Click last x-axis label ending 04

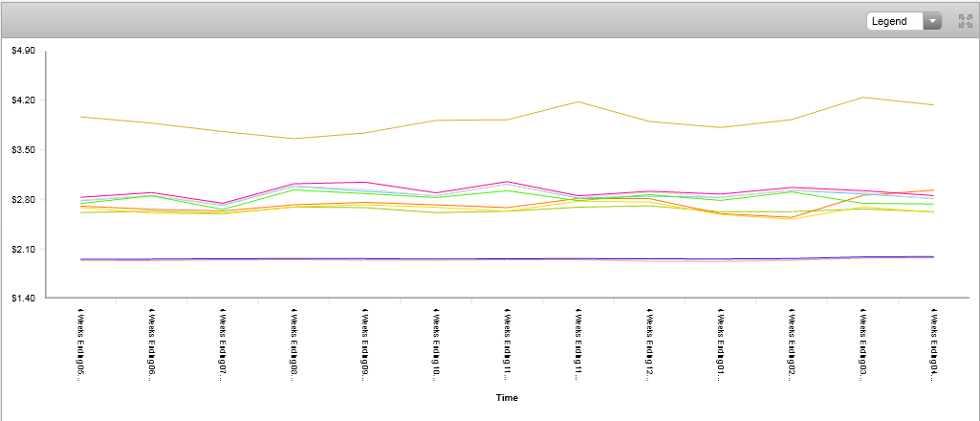pyautogui.click(x=933, y=344)
